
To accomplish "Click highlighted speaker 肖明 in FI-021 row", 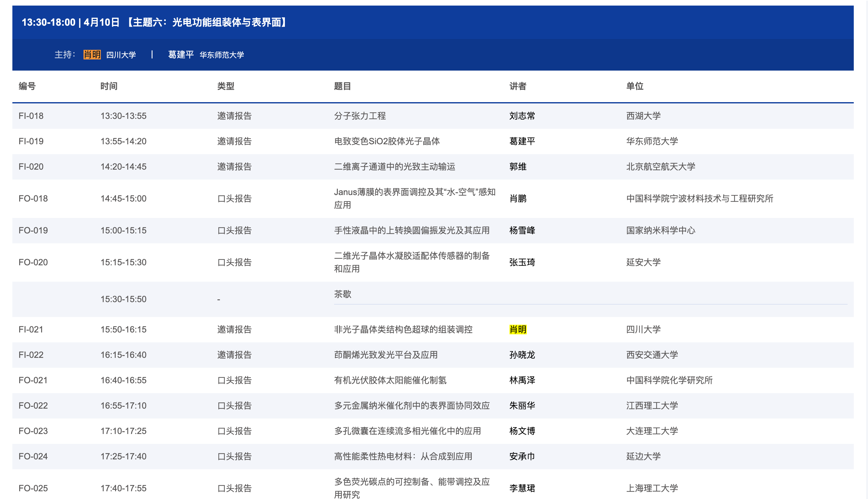I will [x=518, y=329].
